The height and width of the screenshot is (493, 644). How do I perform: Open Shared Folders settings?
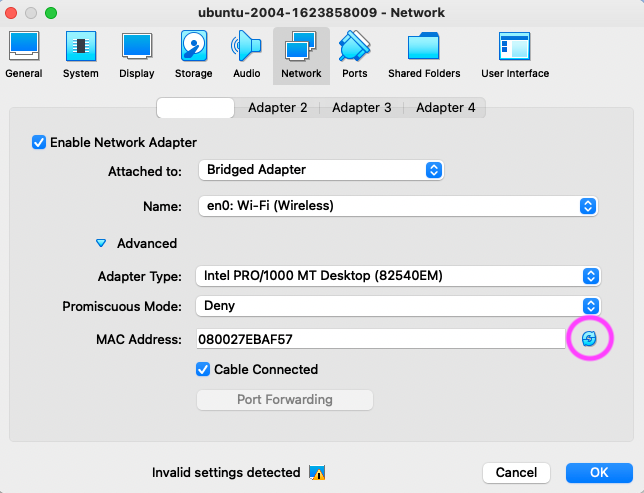424,55
